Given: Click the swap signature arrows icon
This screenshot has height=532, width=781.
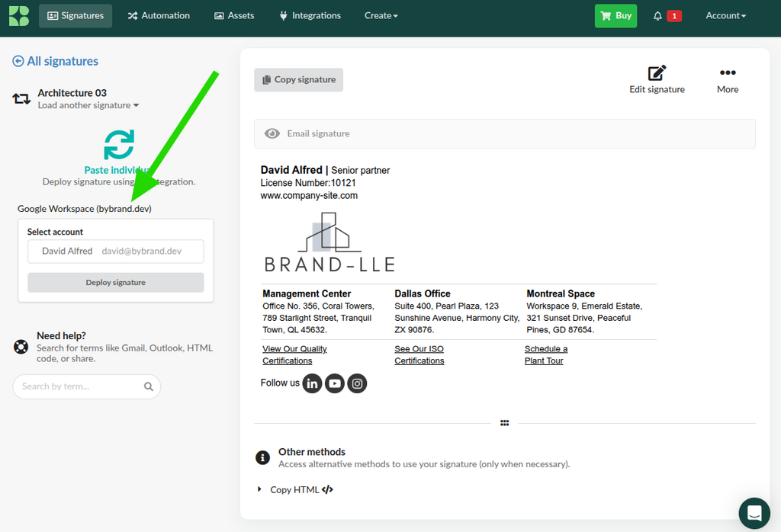Looking at the screenshot, I should click(x=21, y=98).
